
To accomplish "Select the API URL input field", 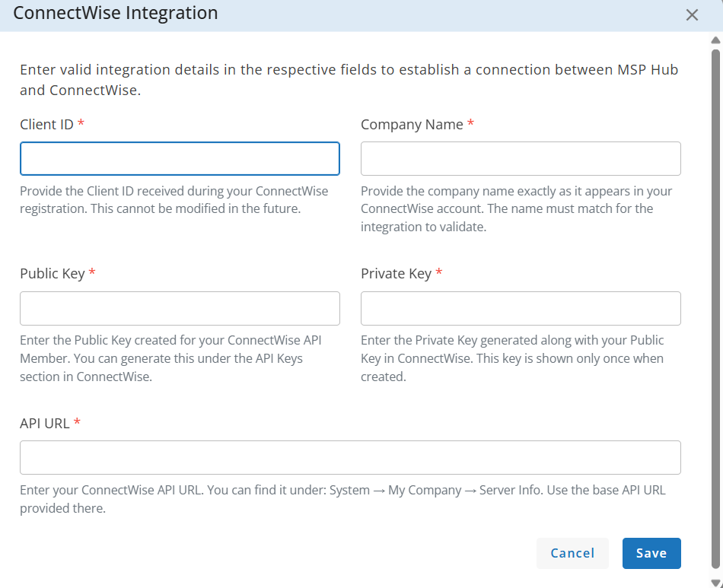I will click(350, 458).
